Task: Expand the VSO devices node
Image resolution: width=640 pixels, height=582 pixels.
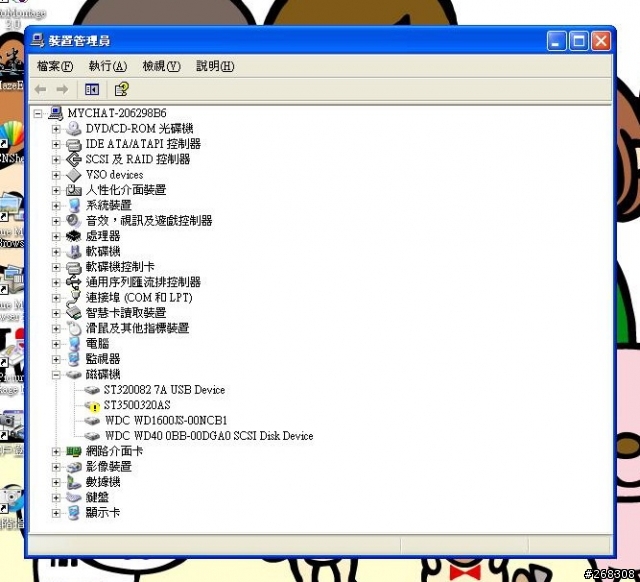Action: pos(56,175)
